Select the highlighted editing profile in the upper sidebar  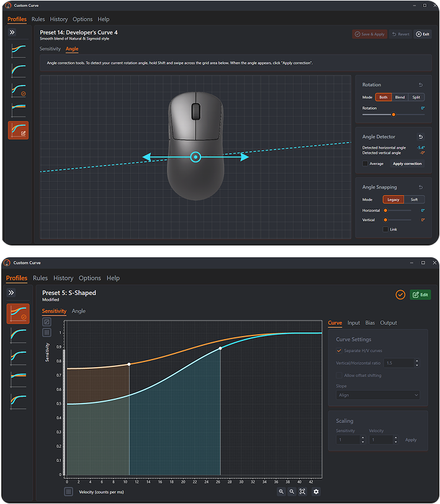tap(19, 130)
